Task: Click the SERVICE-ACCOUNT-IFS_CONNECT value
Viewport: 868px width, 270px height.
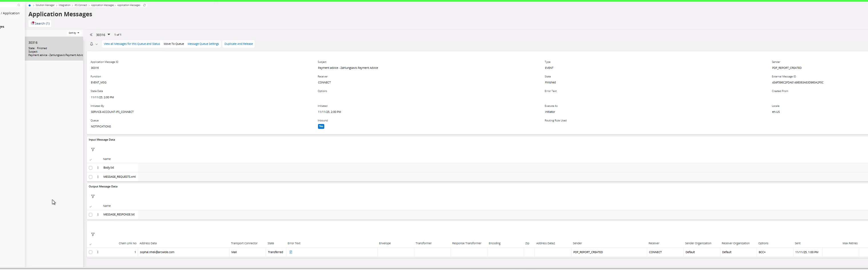Action: [x=112, y=112]
